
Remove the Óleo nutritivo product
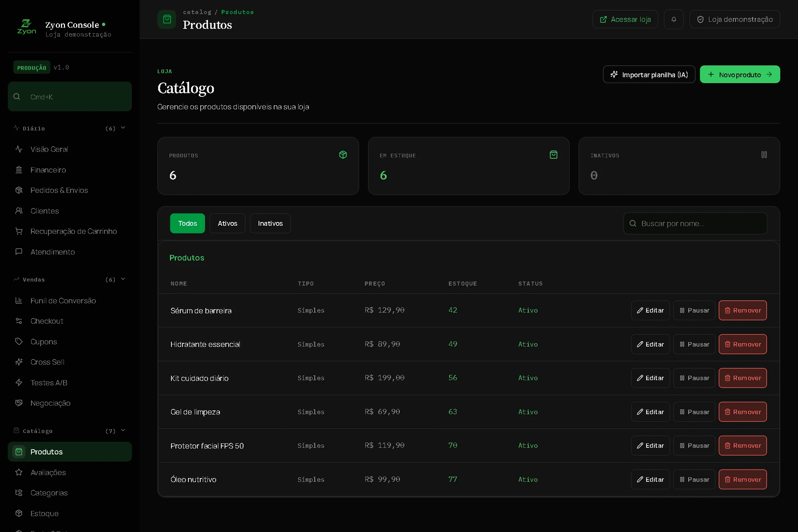pyautogui.click(x=743, y=480)
